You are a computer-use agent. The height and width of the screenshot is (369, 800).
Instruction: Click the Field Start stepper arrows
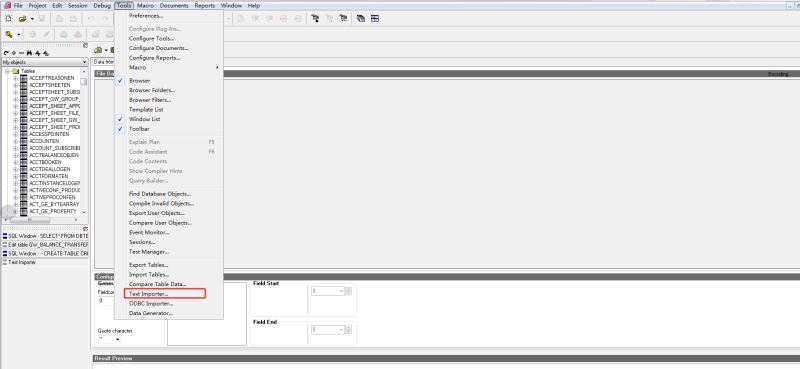click(348, 291)
